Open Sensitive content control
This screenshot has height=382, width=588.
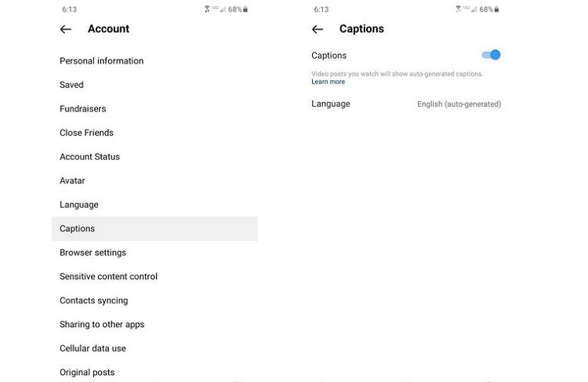tap(108, 276)
